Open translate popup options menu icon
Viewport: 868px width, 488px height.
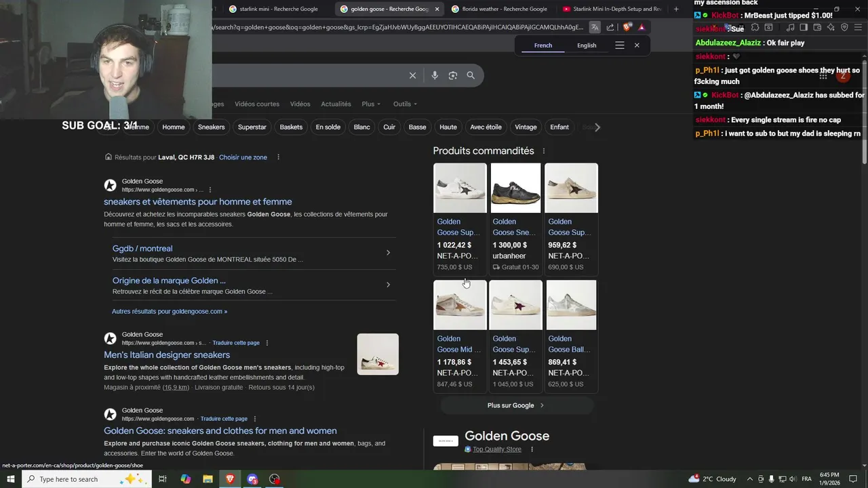point(619,45)
